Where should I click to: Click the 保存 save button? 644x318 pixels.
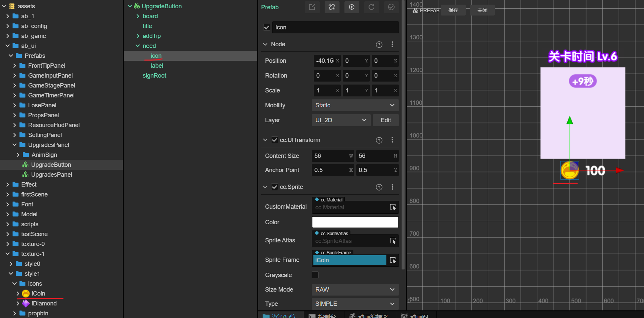pyautogui.click(x=453, y=10)
